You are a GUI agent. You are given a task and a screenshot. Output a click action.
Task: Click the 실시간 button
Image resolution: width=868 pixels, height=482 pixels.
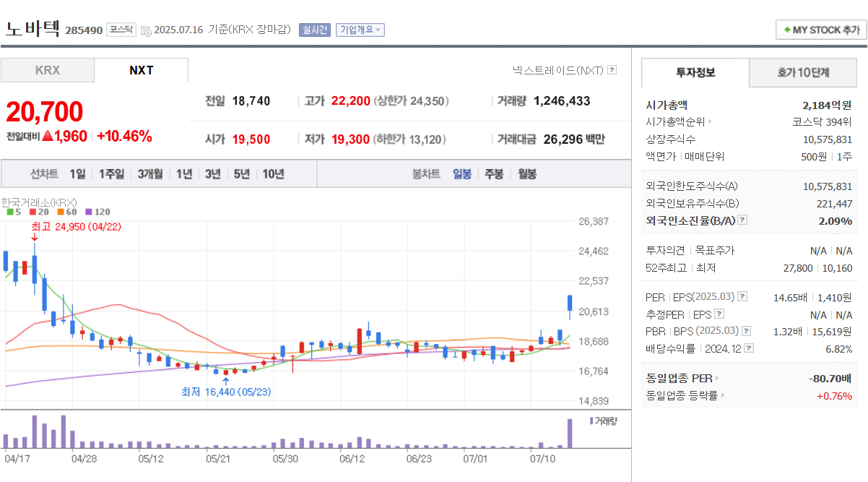tap(314, 30)
